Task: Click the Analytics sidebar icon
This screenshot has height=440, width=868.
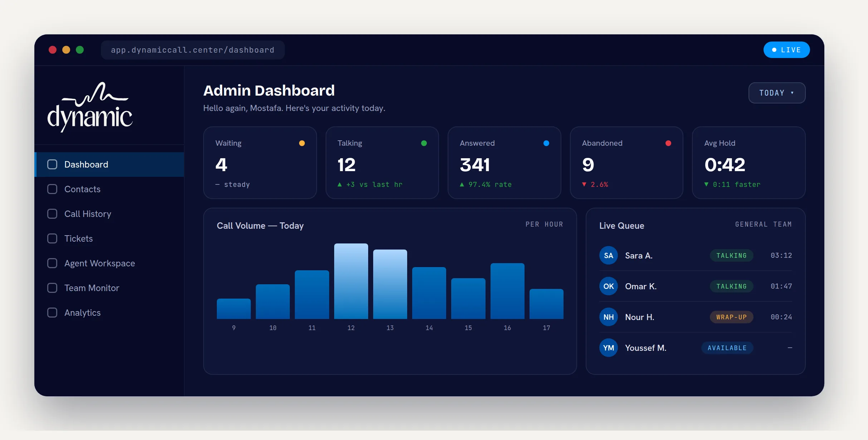Action: (x=52, y=313)
